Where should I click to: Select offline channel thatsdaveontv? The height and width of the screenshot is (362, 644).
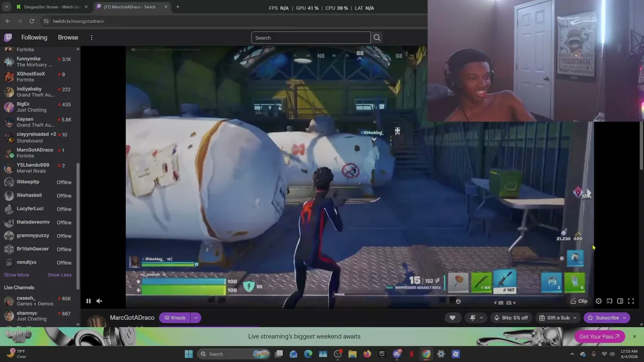click(39, 222)
